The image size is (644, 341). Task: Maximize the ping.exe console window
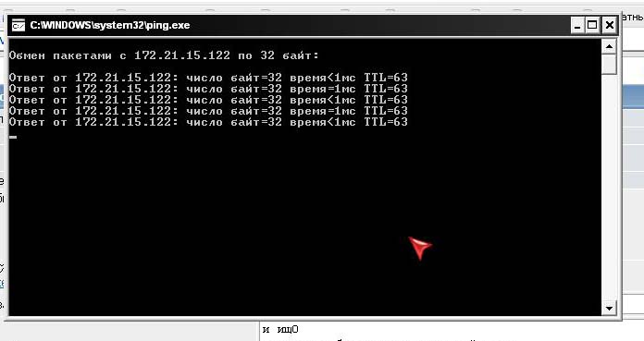pos(592,26)
